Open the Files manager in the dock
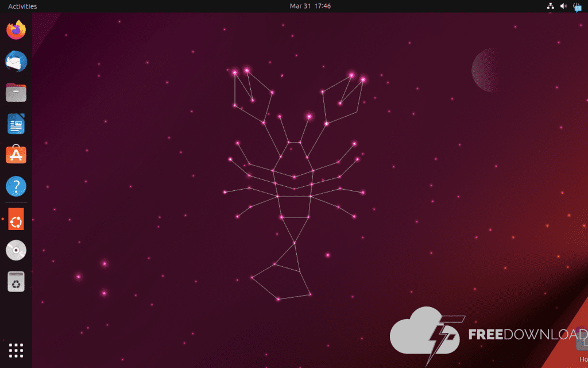This screenshot has width=588, height=368. 16,92
